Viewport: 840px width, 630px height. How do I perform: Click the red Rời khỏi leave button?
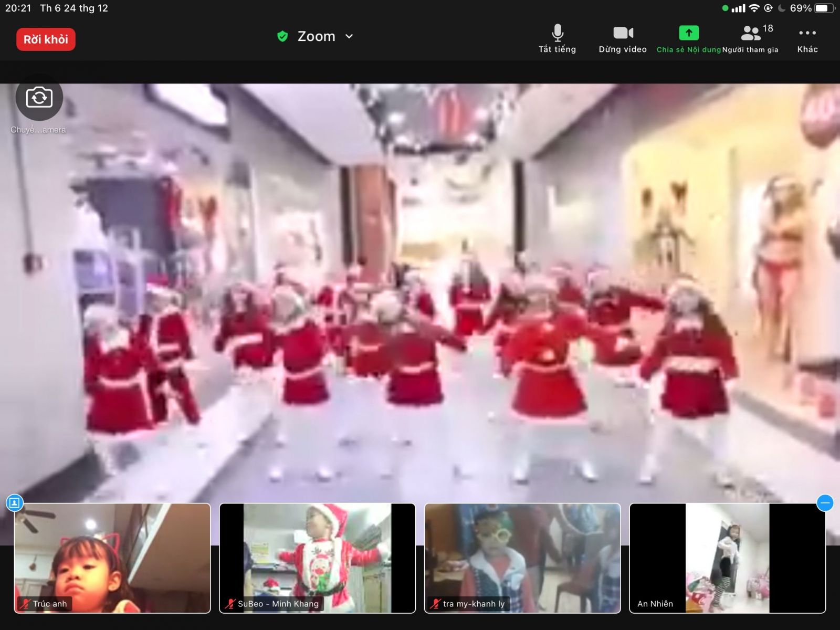point(46,39)
